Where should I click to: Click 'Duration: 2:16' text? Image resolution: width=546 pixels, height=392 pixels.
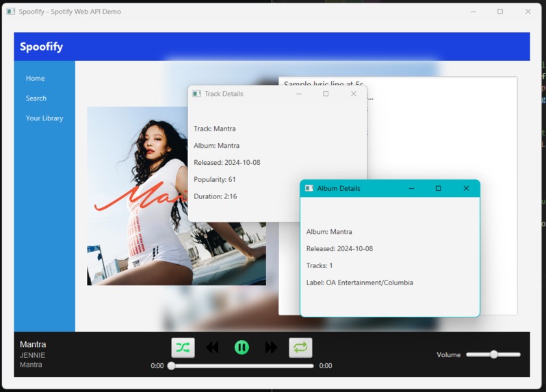(x=216, y=196)
